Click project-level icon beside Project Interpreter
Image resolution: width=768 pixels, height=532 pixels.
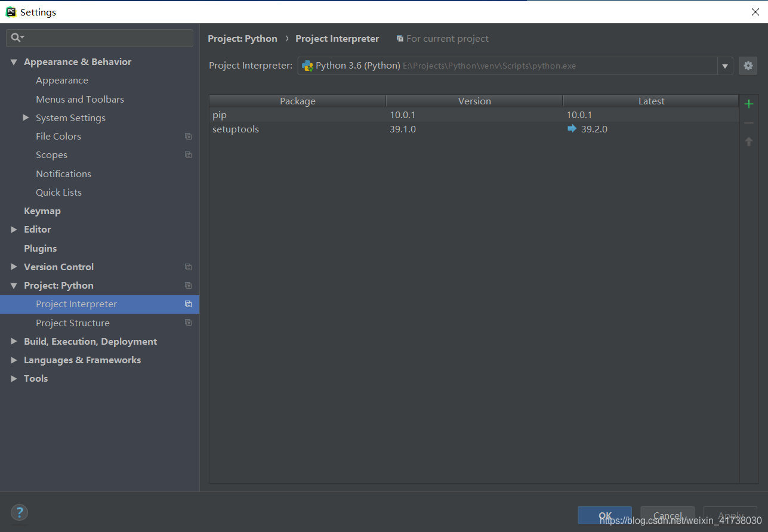(x=188, y=304)
